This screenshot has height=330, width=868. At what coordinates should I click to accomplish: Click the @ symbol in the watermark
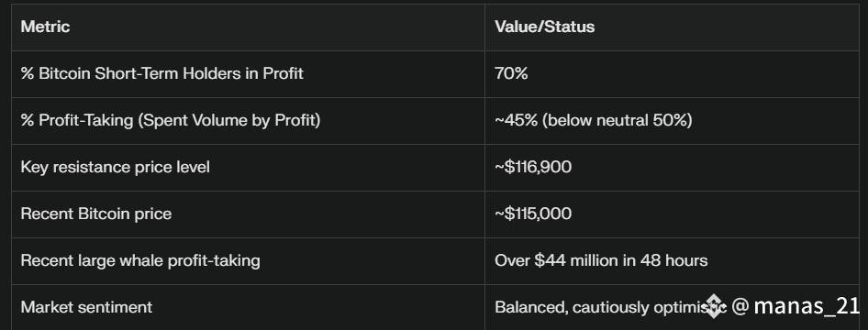point(740,305)
